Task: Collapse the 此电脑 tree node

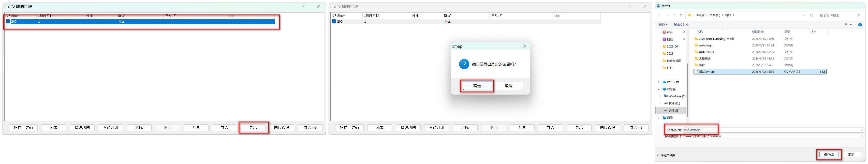Action: click(x=659, y=89)
